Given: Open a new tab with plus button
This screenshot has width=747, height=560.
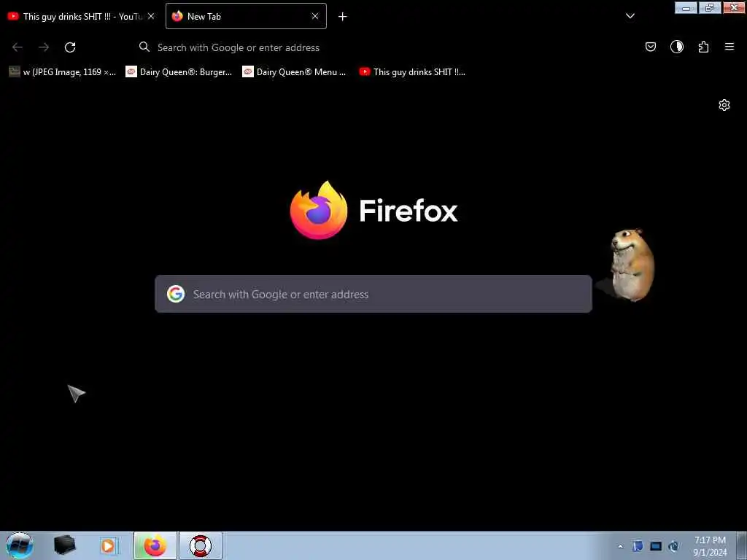Looking at the screenshot, I should tap(342, 17).
